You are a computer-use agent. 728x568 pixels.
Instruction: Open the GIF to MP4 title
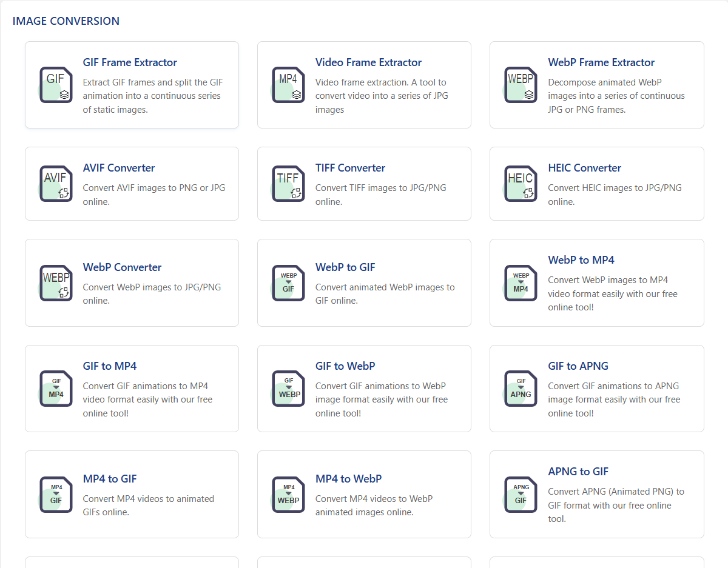coord(110,366)
